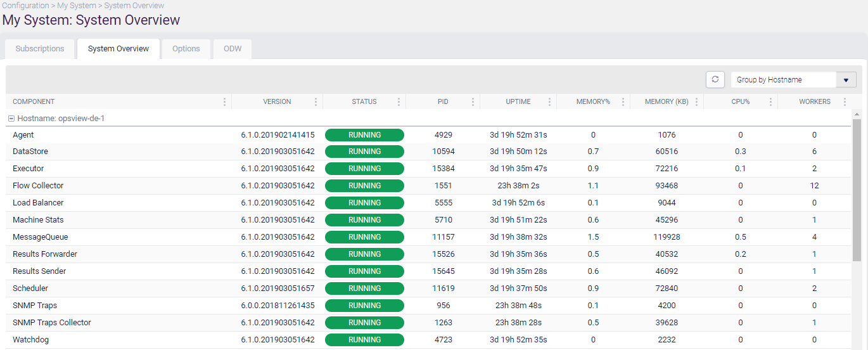
Task: Click the MessageQueue memory value 119928
Action: pyautogui.click(x=667, y=237)
